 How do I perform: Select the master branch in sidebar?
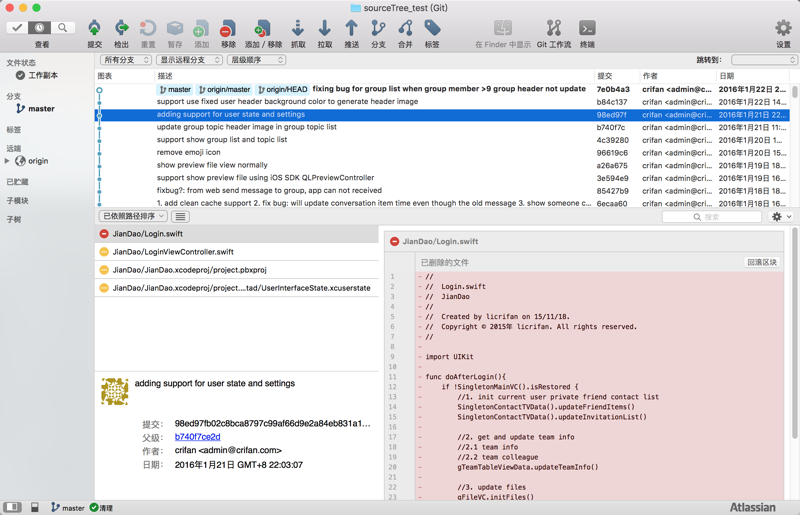click(41, 109)
